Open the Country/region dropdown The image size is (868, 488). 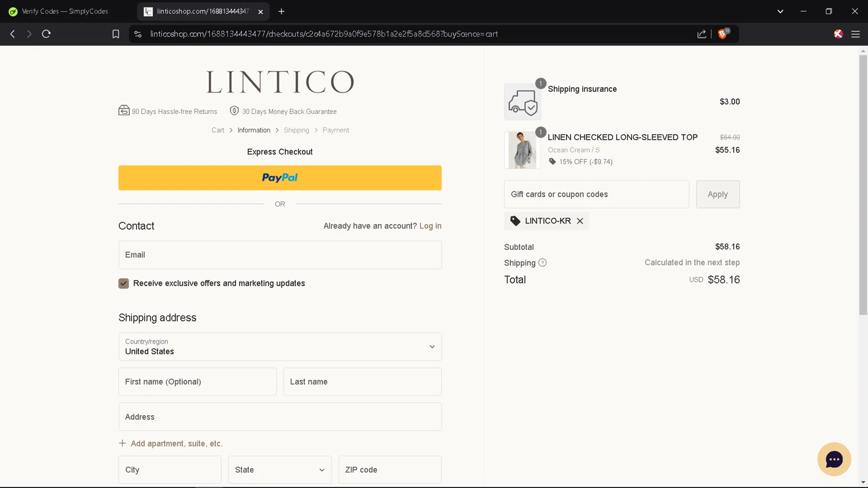pos(280,347)
